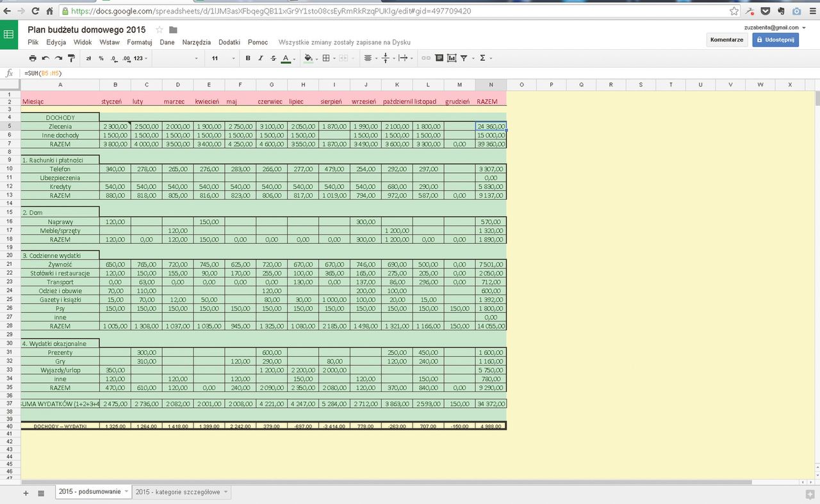Click the blue Udostępnij share button
The image size is (820, 504).
[775, 40]
